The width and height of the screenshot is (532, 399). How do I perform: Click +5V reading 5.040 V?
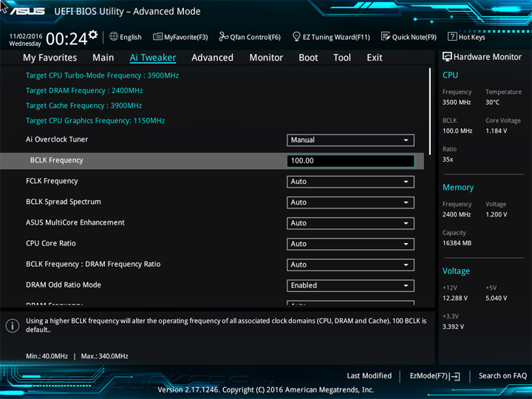pos(496,299)
